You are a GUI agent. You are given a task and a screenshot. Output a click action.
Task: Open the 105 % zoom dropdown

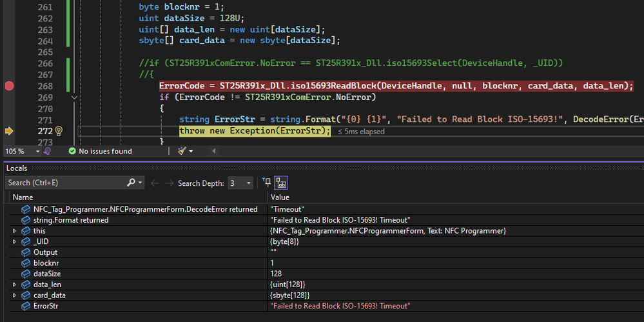pos(37,151)
